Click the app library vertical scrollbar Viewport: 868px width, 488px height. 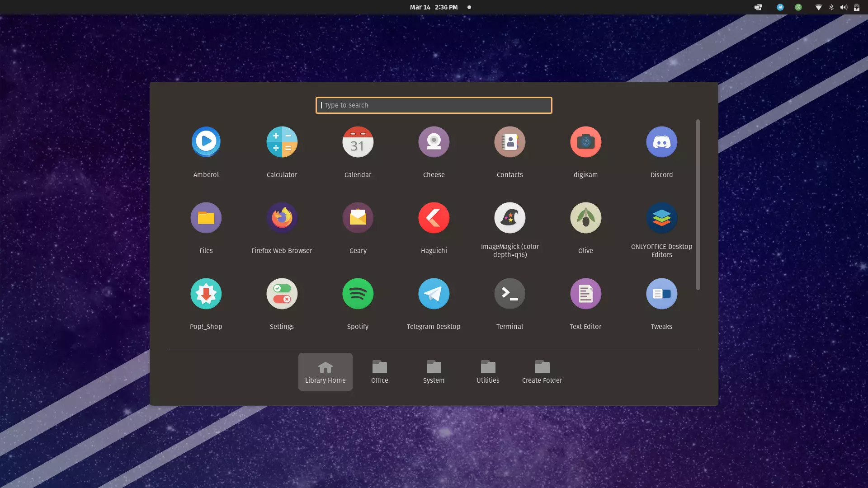coord(698,204)
